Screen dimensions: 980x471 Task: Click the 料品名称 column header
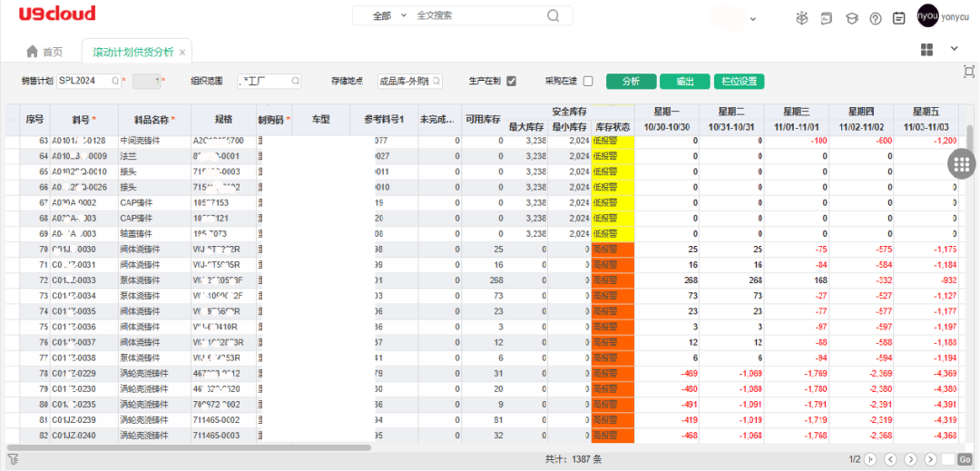tap(154, 119)
